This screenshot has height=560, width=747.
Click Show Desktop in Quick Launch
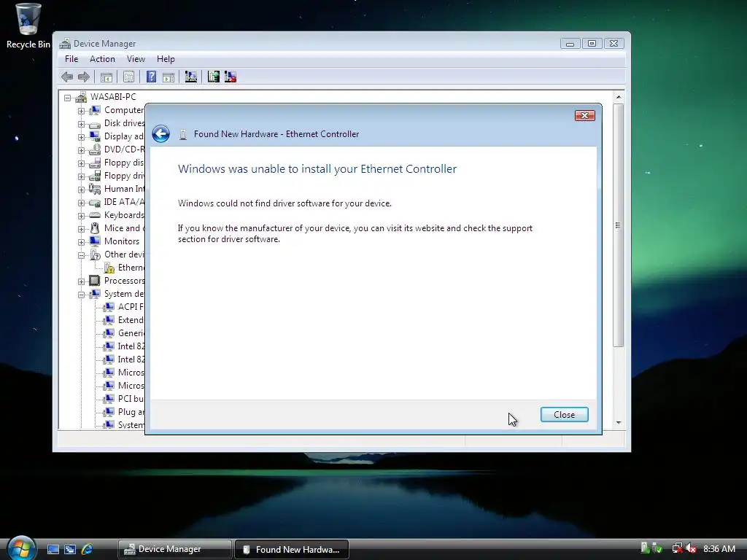click(53, 549)
